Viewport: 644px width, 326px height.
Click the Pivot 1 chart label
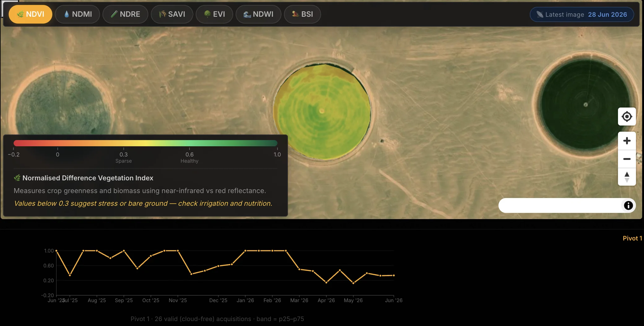(x=632, y=238)
